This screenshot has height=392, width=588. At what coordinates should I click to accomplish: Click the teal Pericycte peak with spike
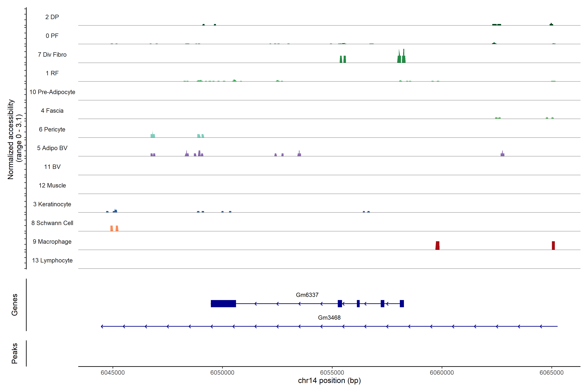(153, 136)
